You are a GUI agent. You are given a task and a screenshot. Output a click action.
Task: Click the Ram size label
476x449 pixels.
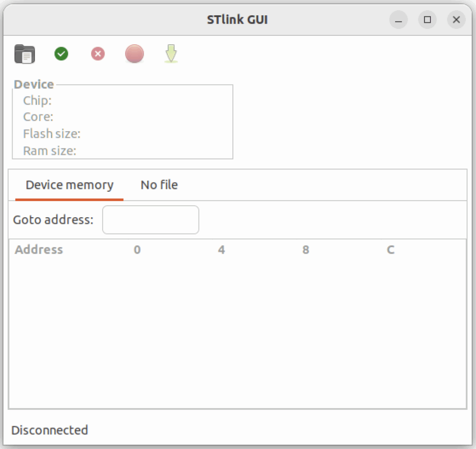49,151
